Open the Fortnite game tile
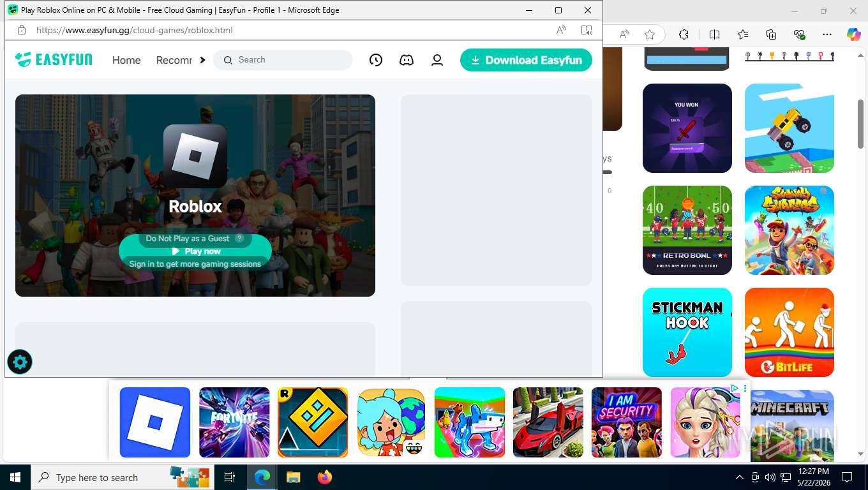868x490 pixels. pyautogui.click(x=234, y=422)
